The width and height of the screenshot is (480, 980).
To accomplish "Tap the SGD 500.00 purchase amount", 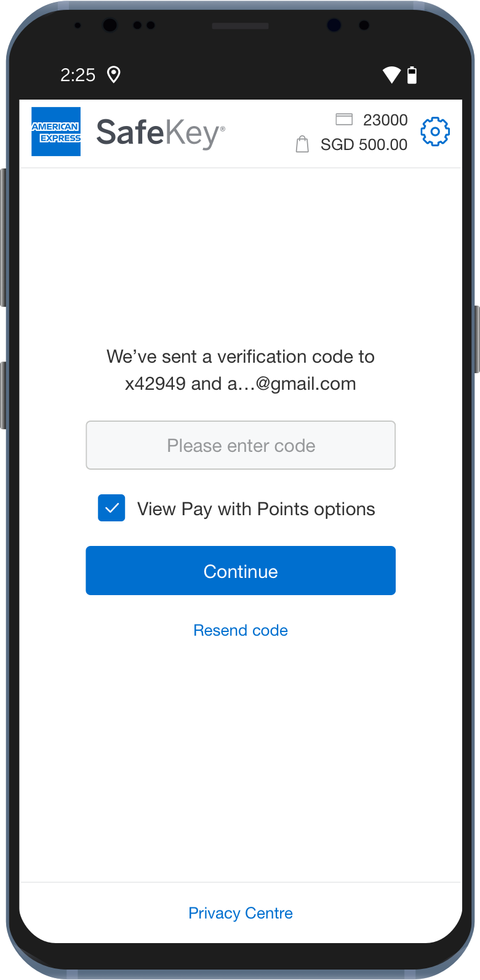I will click(x=364, y=145).
